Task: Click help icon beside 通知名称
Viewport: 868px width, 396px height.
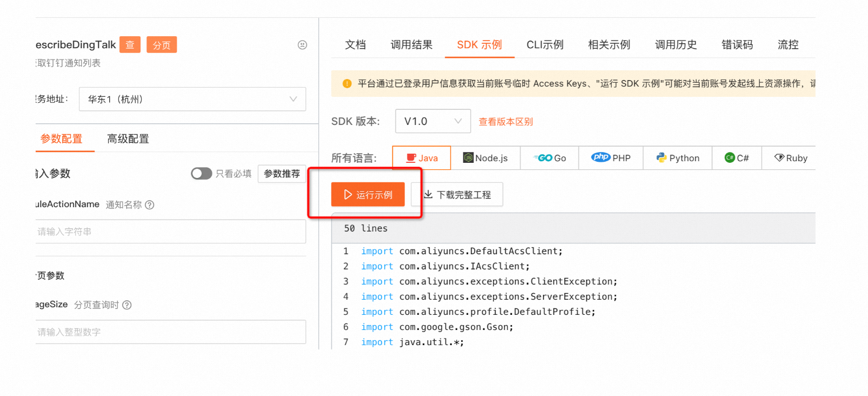Action: coord(150,205)
